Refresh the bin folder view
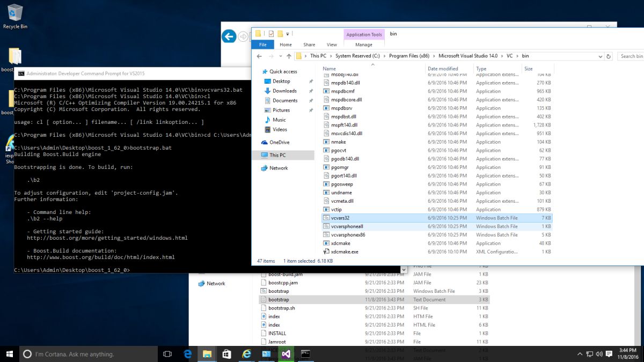Image resolution: width=644 pixels, height=362 pixels. click(x=609, y=56)
